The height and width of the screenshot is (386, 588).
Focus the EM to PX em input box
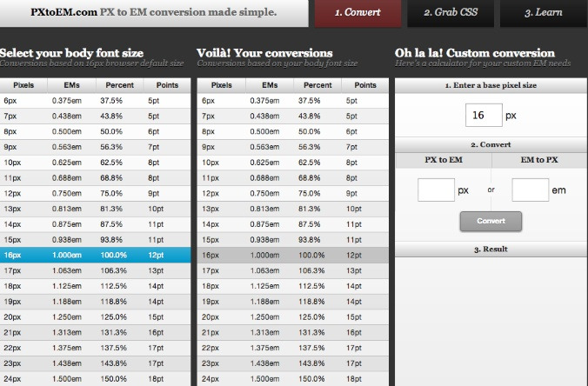pos(531,190)
